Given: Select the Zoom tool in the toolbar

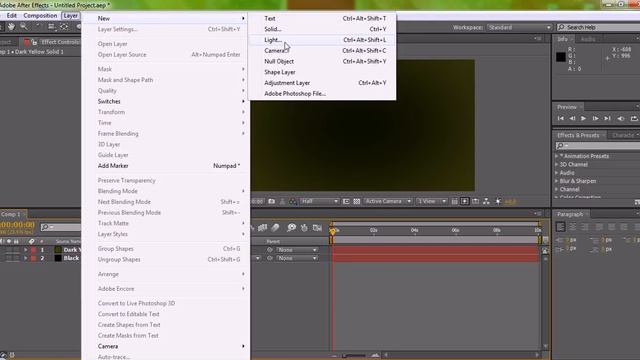Looking at the screenshot, I should click(24, 27).
